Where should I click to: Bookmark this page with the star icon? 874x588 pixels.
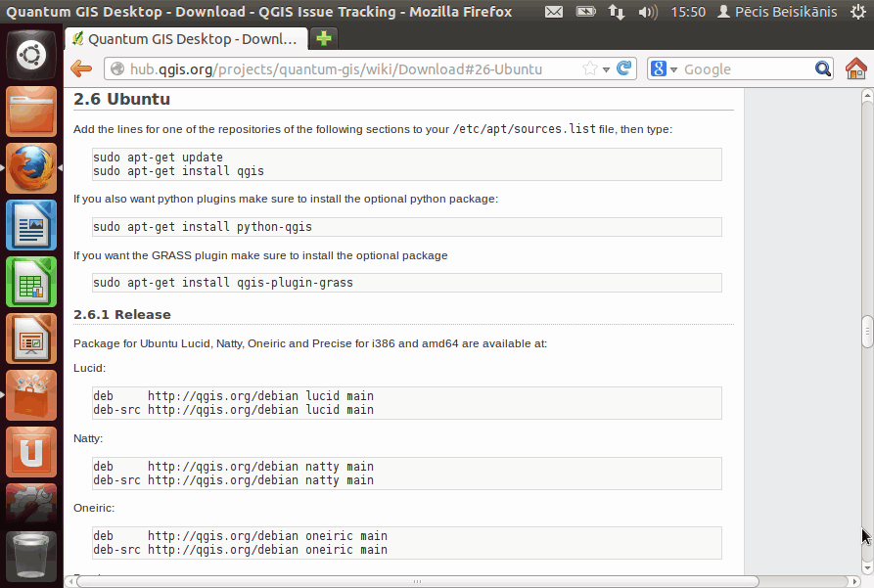click(590, 69)
